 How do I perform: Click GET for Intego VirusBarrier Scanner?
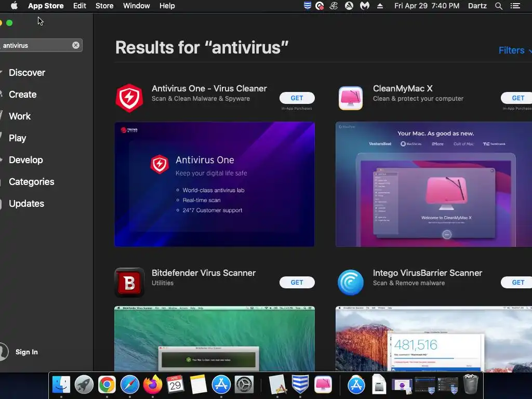point(517,282)
